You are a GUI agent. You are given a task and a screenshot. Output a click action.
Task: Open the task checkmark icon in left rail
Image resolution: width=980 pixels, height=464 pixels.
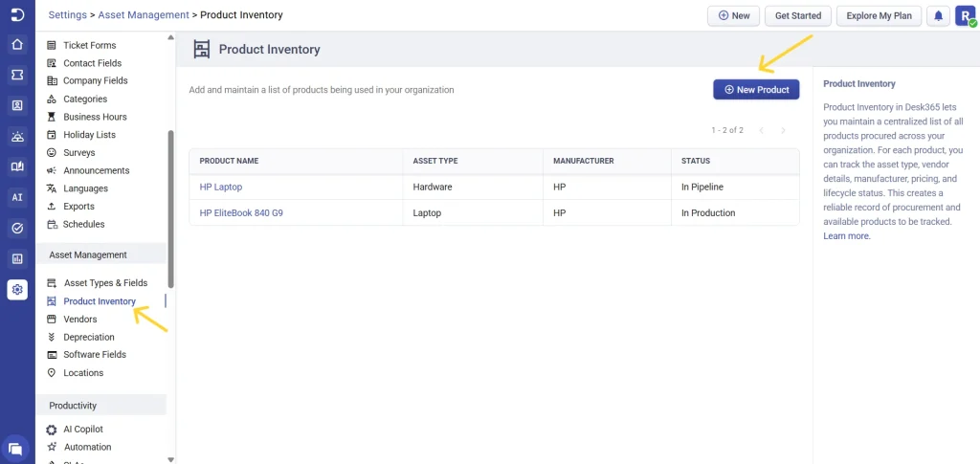click(17, 228)
